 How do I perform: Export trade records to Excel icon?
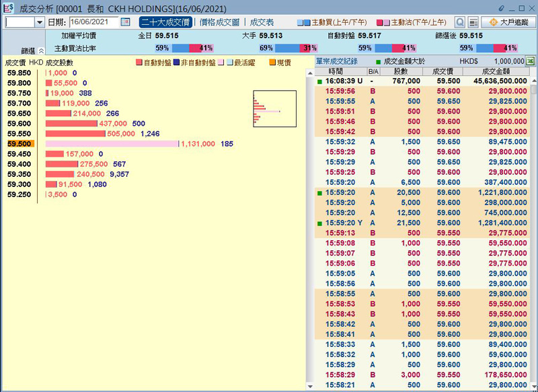(x=530, y=61)
